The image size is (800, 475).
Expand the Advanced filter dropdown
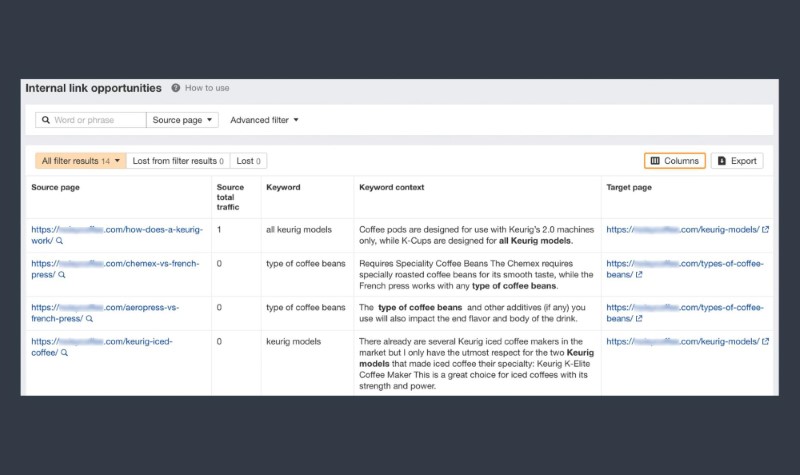tap(264, 120)
